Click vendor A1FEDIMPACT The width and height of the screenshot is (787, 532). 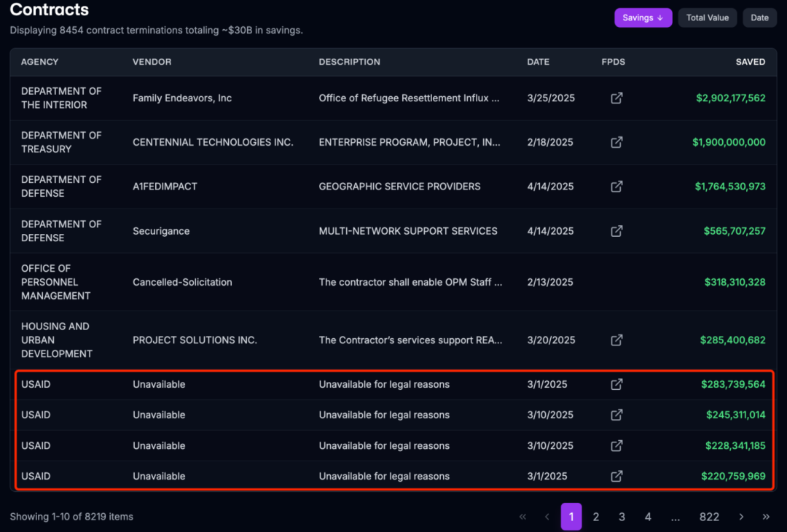tap(165, 187)
